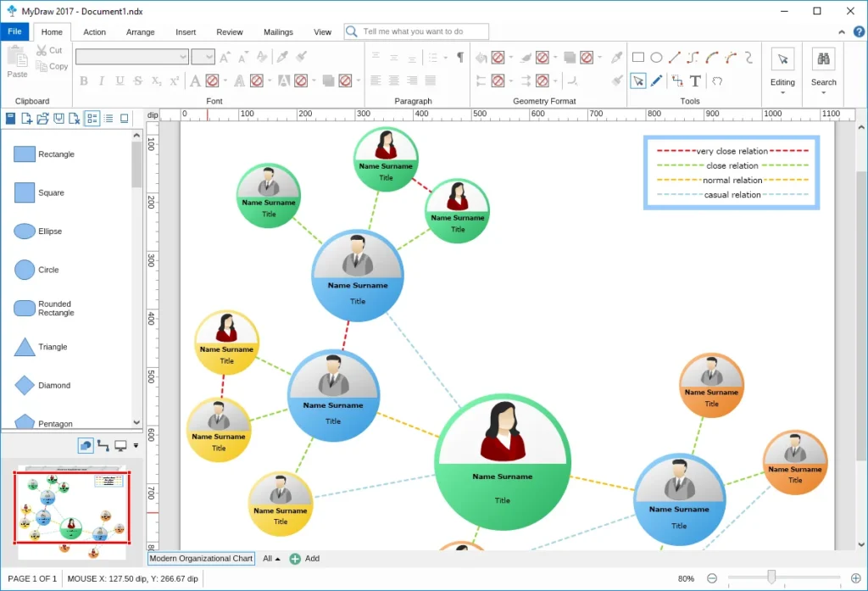Open the Insert ribbon tab
The width and height of the screenshot is (868, 591).
pyautogui.click(x=186, y=31)
